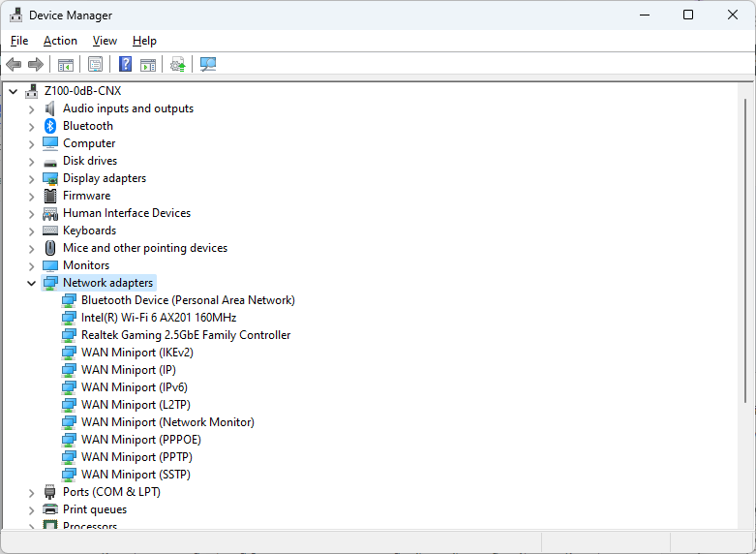The image size is (756, 554).
Task: Select WAN Miniport (Network Monitor)
Action: [x=167, y=421]
